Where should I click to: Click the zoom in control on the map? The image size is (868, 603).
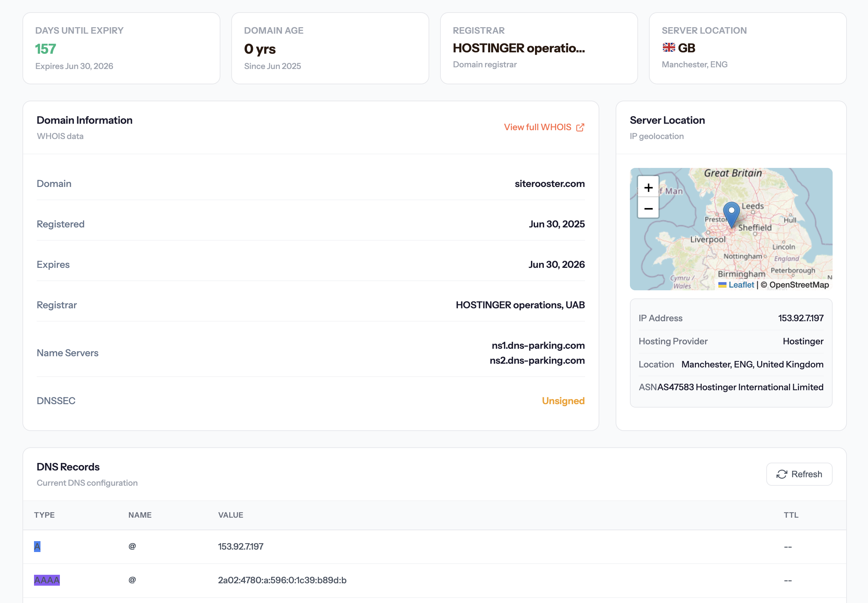click(x=648, y=187)
